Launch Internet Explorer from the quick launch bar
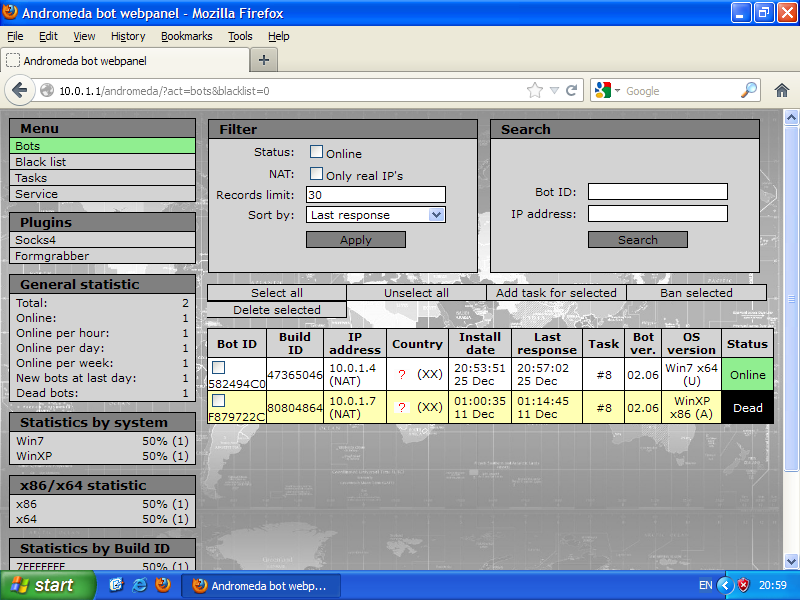 coord(139,585)
